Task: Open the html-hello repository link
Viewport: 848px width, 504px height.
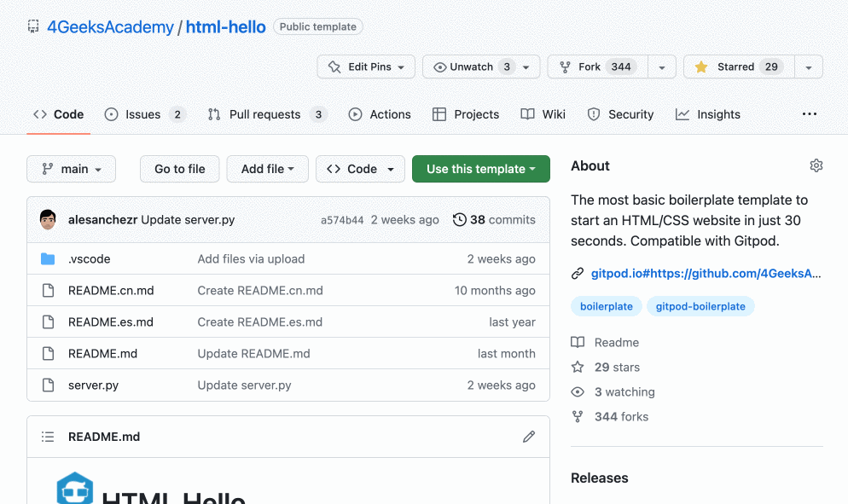Action: pyautogui.click(x=225, y=27)
